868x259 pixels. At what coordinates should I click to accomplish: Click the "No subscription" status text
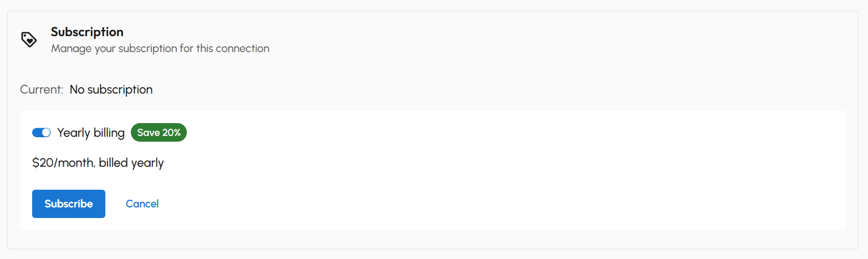point(111,90)
